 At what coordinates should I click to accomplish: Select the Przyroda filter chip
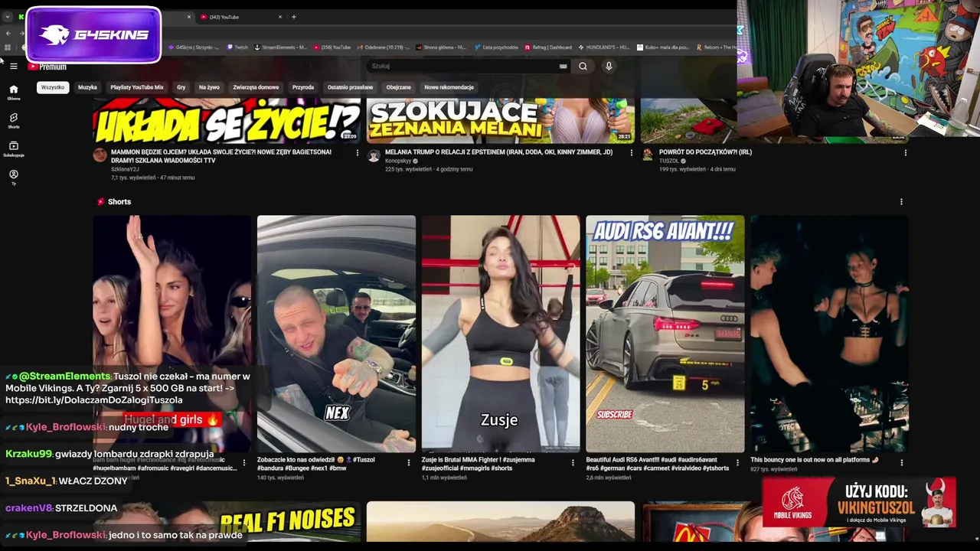coord(303,87)
